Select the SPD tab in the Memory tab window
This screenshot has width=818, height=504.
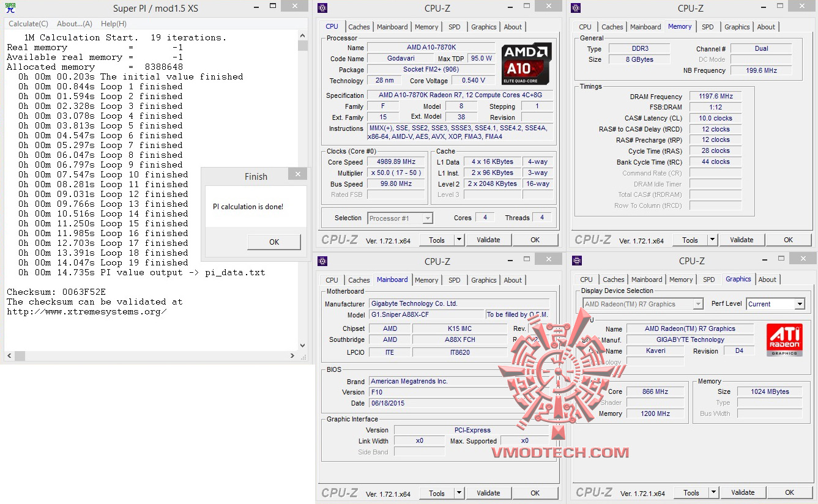pos(707,27)
